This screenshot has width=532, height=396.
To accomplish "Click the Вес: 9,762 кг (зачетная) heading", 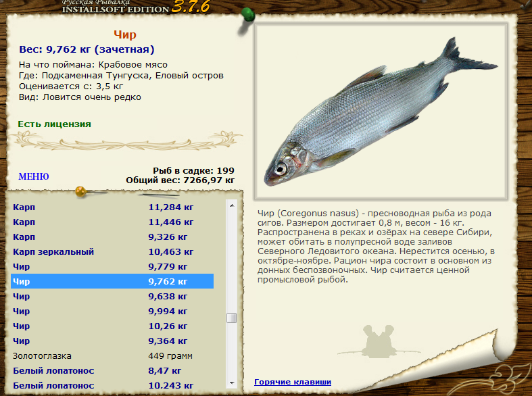I will point(87,49).
